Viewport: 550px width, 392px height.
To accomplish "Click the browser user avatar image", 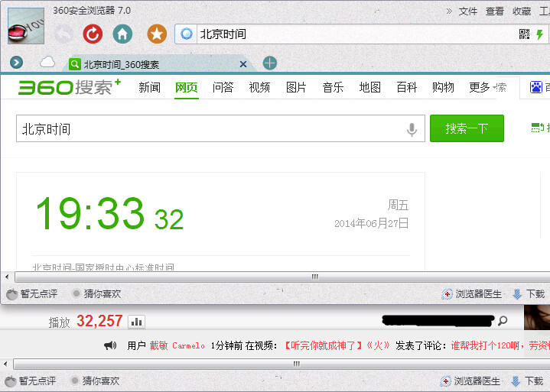I will pyautogui.click(x=26, y=25).
